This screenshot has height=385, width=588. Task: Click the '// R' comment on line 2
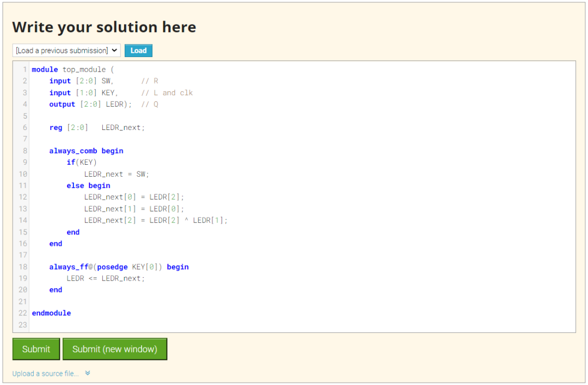click(x=150, y=81)
